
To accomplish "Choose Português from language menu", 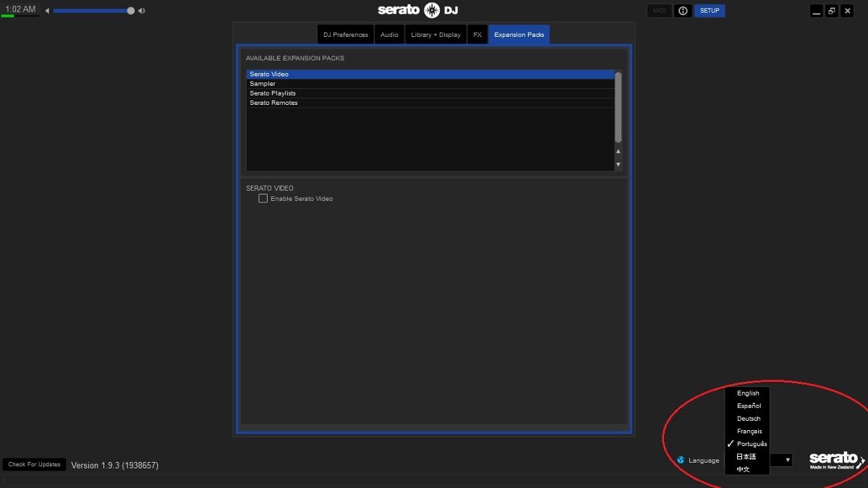I will 748,444.
